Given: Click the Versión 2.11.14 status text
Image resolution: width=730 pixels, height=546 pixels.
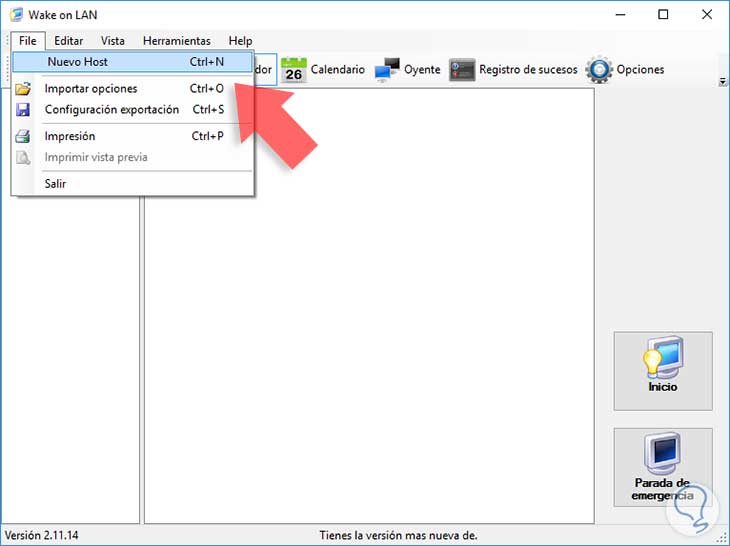Looking at the screenshot, I should [x=41, y=535].
